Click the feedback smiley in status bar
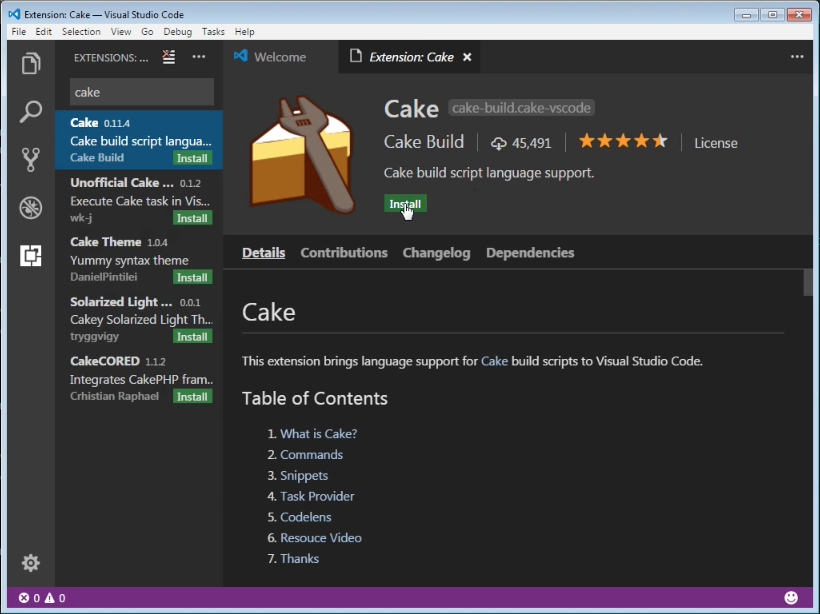 tap(791, 598)
